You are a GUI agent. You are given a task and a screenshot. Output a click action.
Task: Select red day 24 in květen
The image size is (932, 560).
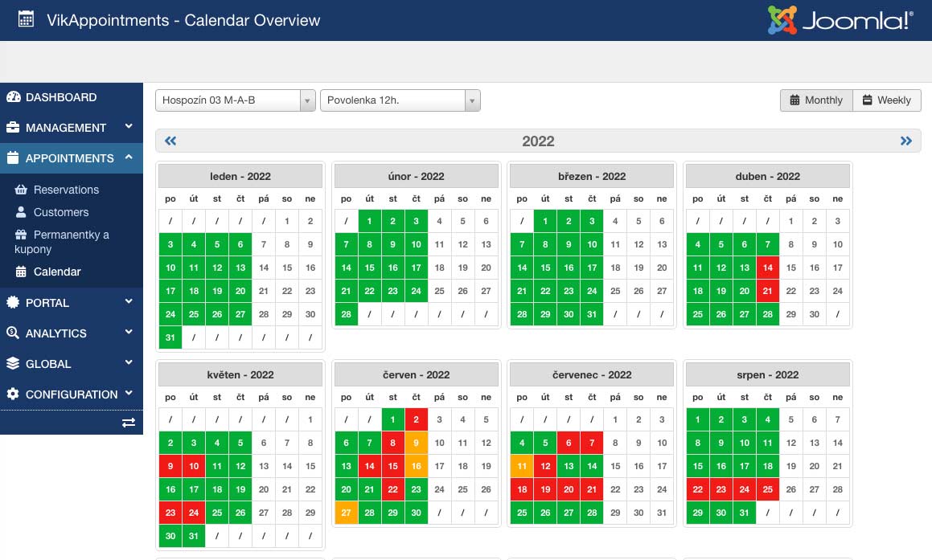click(194, 513)
